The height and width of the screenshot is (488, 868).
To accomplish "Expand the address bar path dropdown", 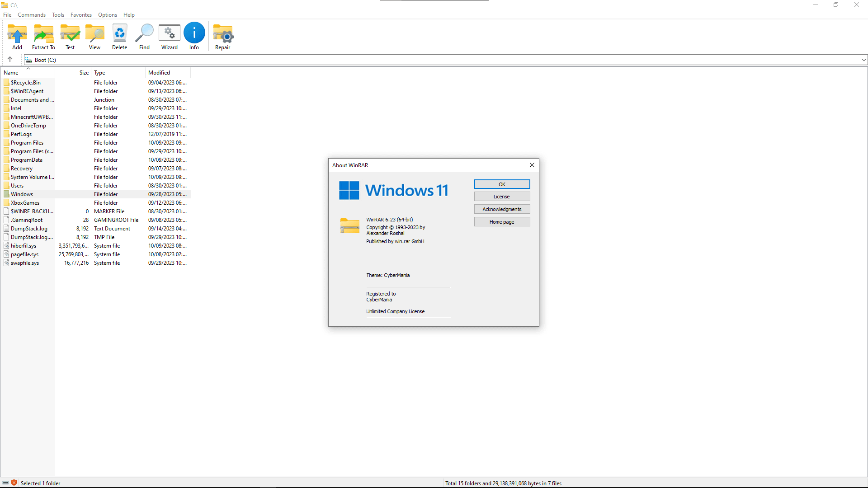I will pos(863,60).
